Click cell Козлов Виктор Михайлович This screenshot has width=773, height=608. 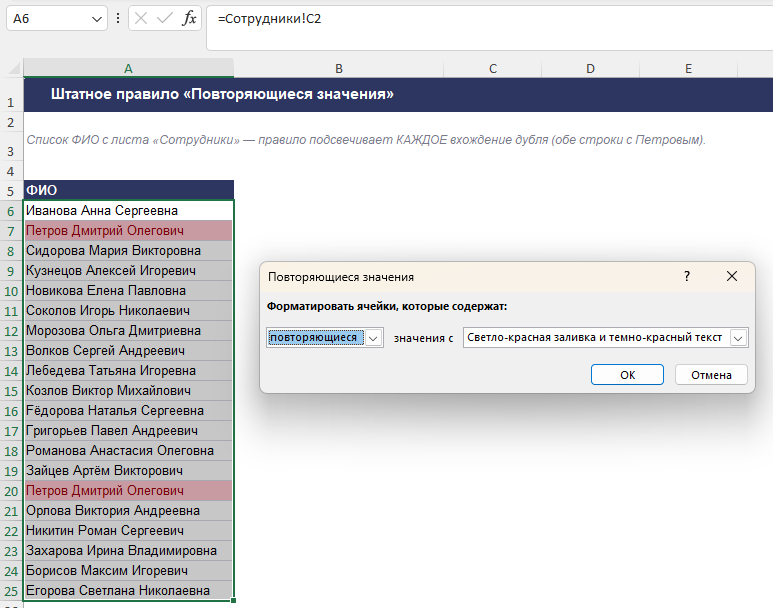coord(128,391)
